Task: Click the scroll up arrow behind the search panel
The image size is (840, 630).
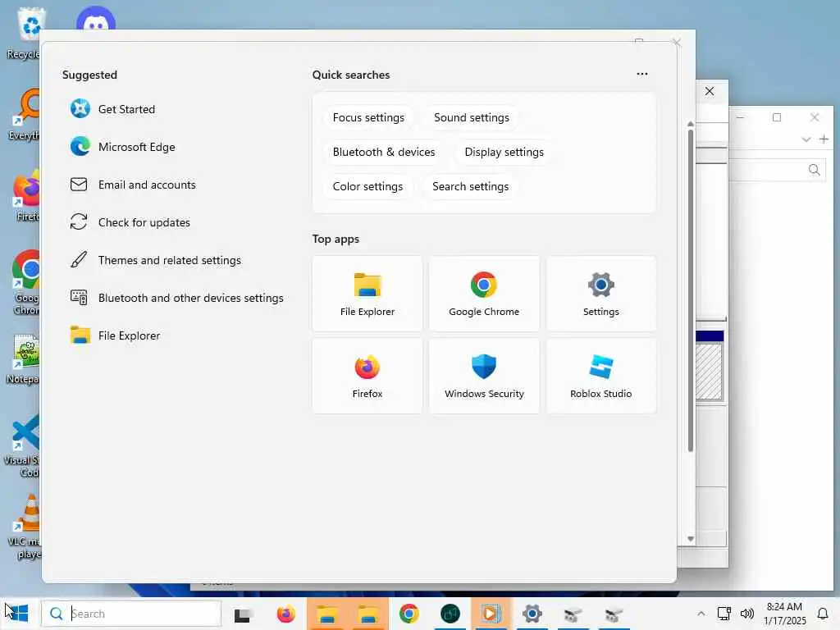Action: point(691,124)
